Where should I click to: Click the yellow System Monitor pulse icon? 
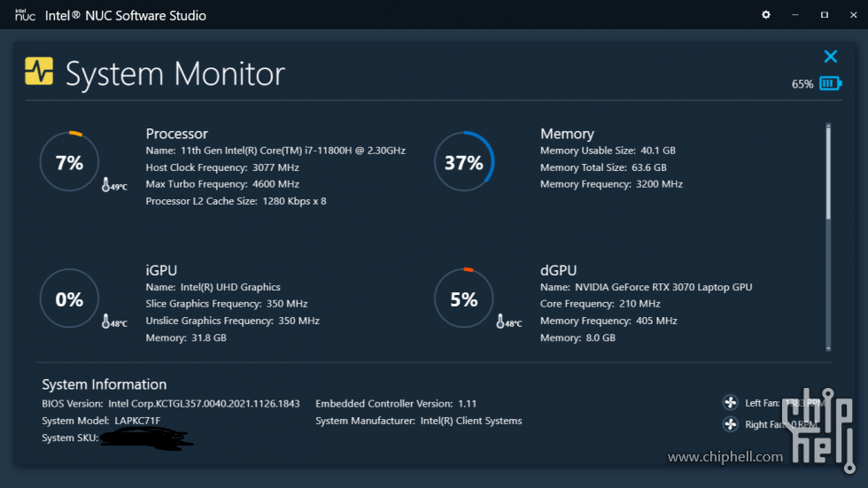point(39,71)
